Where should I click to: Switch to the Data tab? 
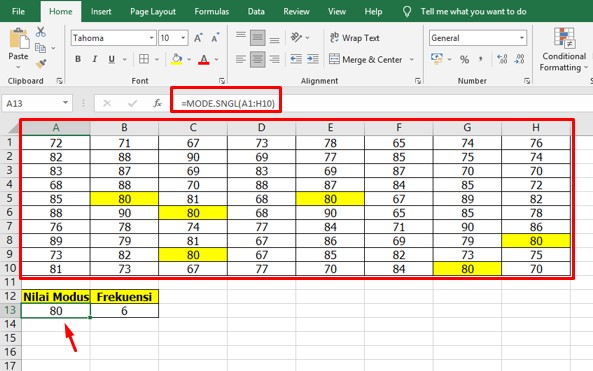pyautogui.click(x=256, y=11)
